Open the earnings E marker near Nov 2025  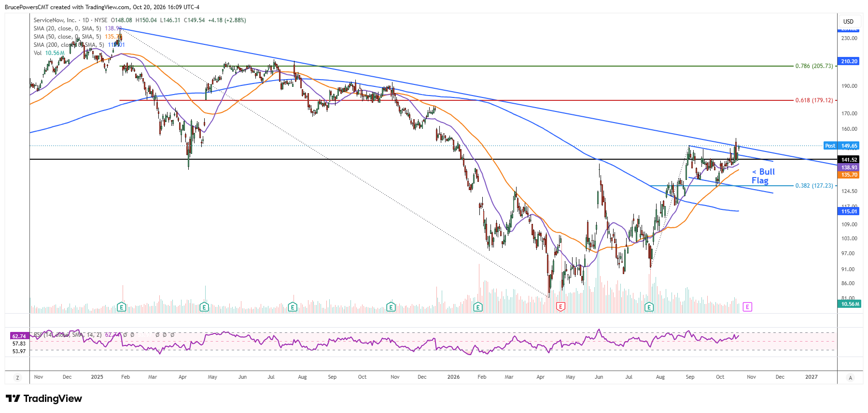[x=391, y=307]
